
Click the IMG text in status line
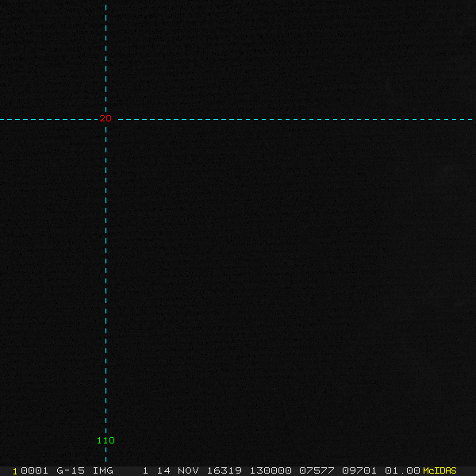pos(102,470)
